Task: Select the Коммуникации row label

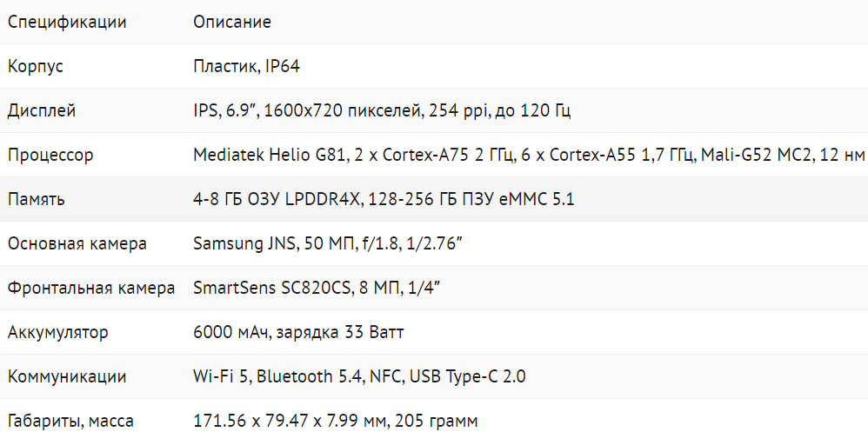Action: [67, 376]
